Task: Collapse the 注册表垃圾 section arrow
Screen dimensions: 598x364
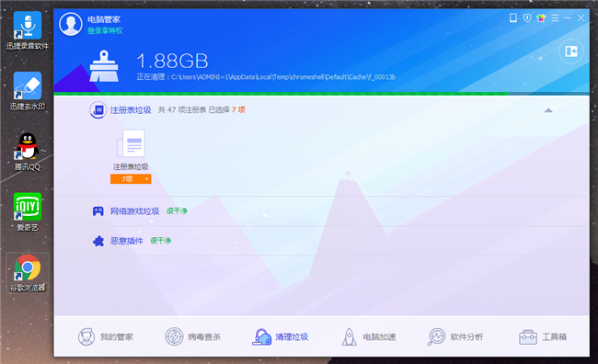Action: (548, 110)
